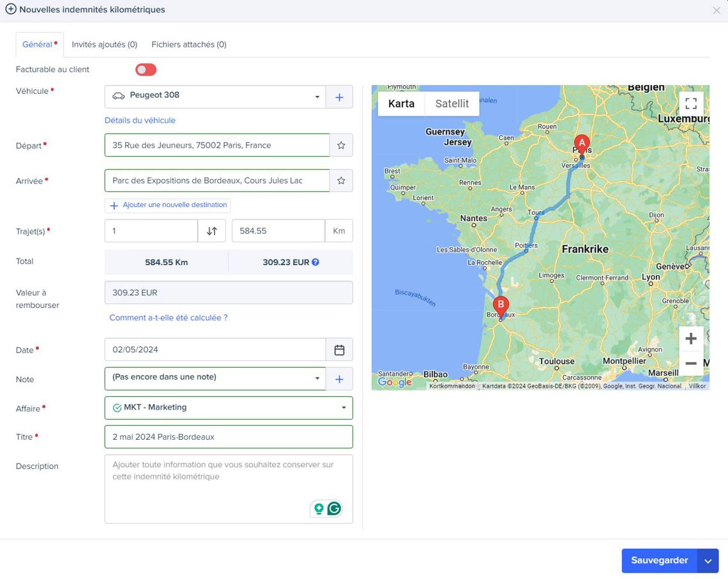Switch map to Satellit view
728x579 pixels.
click(x=451, y=104)
